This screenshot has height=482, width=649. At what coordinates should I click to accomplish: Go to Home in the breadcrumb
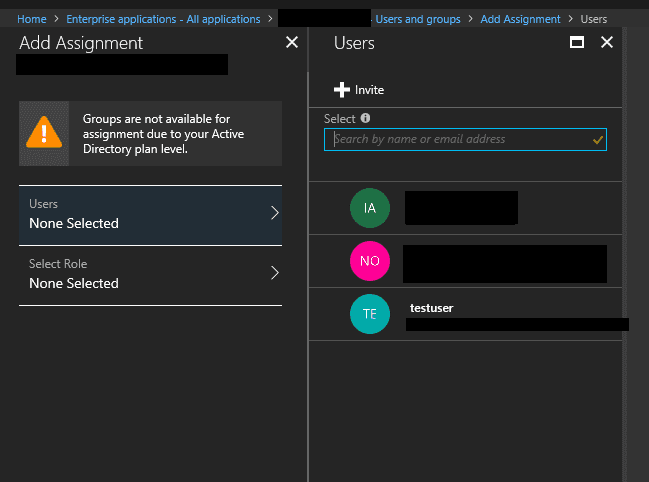click(31, 19)
